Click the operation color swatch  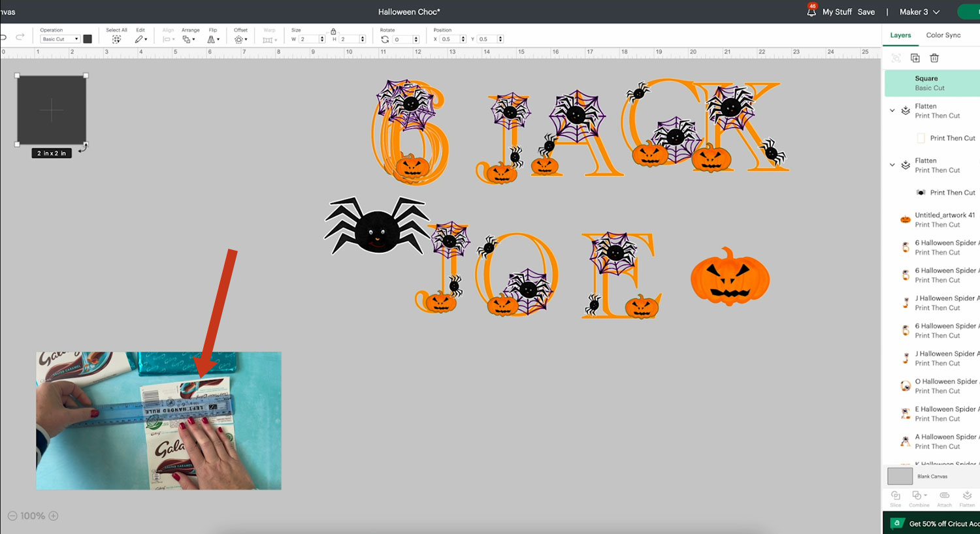pyautogui.click(x=88, y=39)
